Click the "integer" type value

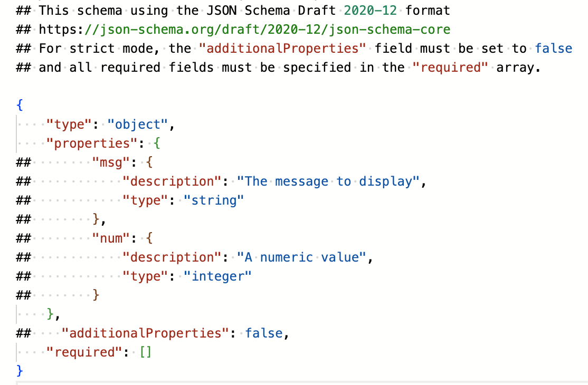click(x=217, y=276)
